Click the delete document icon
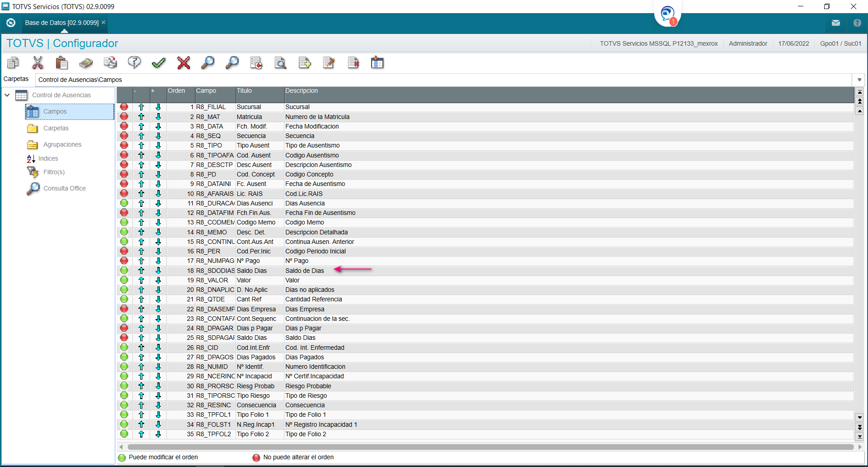This screenshot has width=868, height=467. (x=354, y=62)
